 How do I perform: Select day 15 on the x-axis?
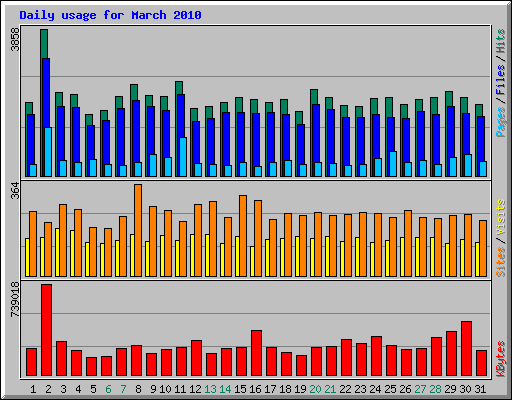240,389
